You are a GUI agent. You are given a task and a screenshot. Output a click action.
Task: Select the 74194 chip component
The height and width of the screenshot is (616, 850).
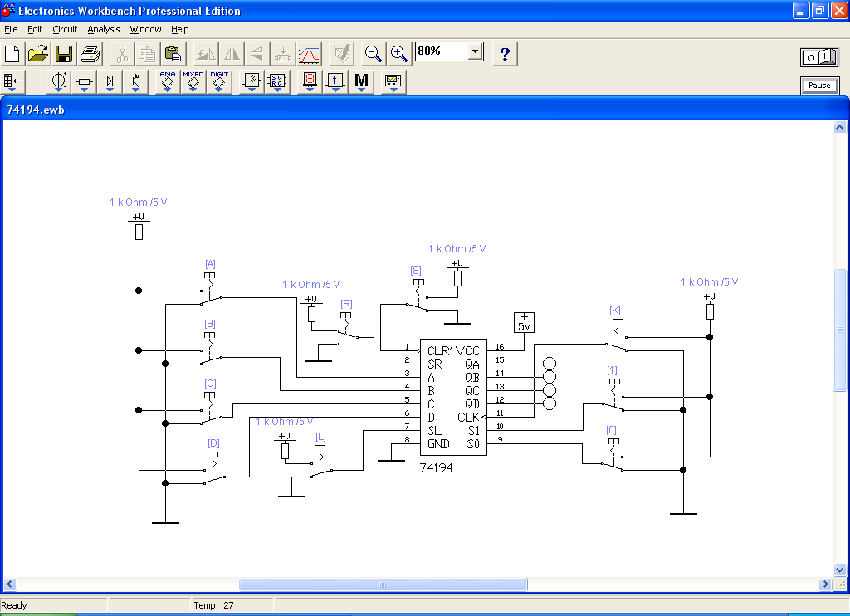point(453,398)
